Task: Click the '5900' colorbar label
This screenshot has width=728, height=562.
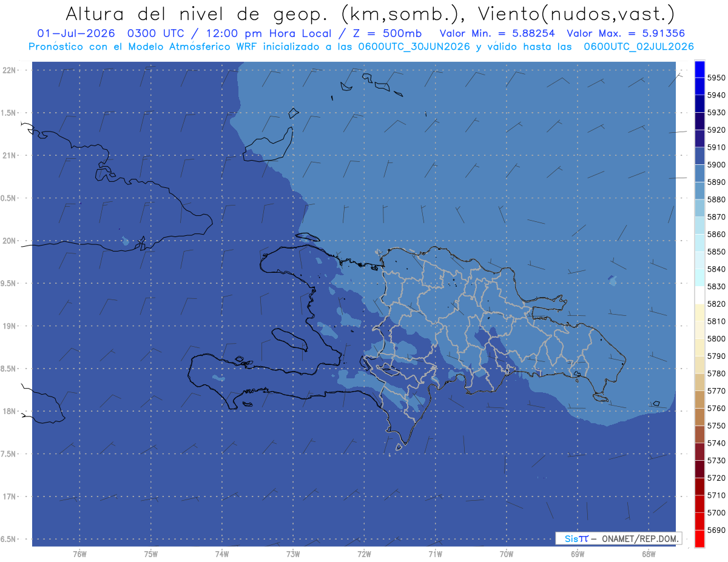Action: click(716, 165)
